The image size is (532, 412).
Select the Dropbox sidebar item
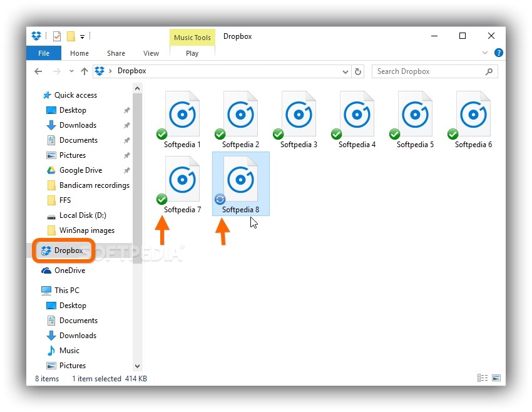click(x=67, y=250)
